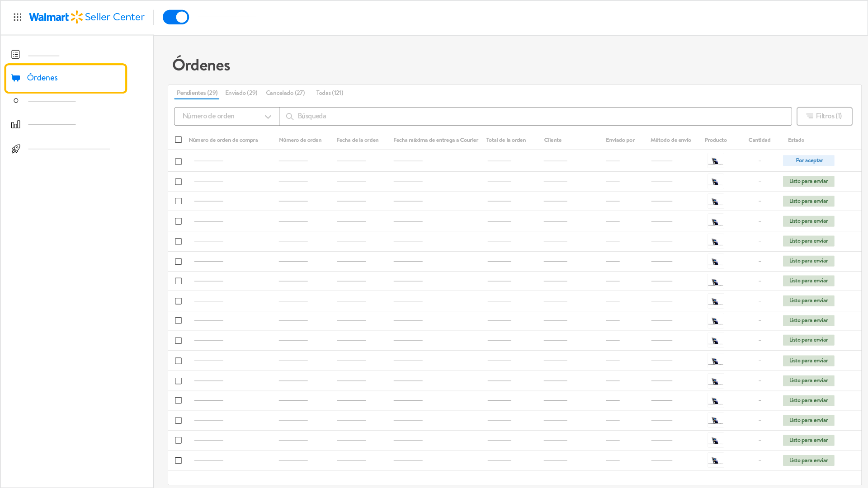Click the Total de la orden column header
This screenshot has height=488, width=868.
click(506, 140)
